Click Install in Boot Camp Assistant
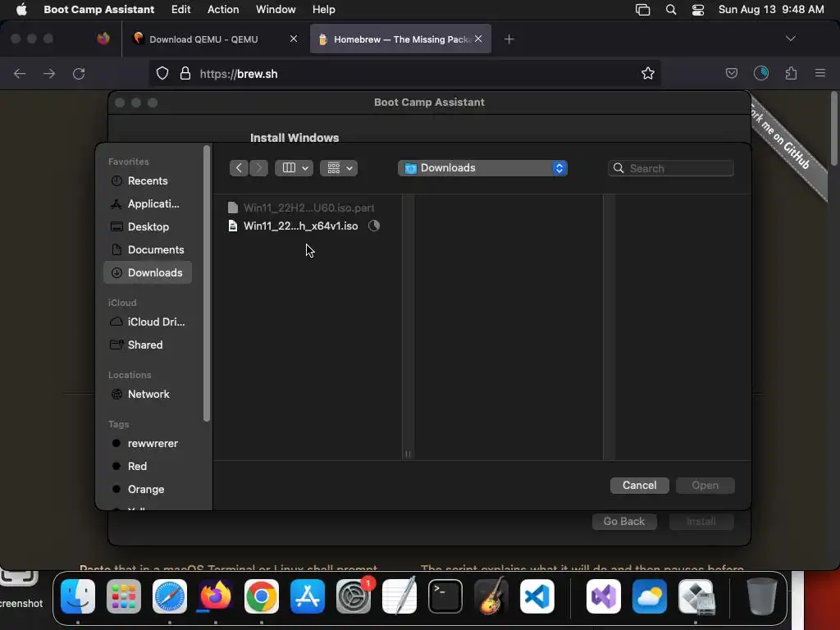This screenshot has width=840, height=630. point(701,522)
